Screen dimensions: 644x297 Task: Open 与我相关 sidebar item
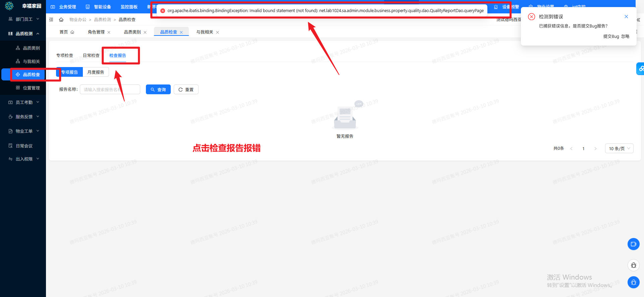(x=28, y=61)
